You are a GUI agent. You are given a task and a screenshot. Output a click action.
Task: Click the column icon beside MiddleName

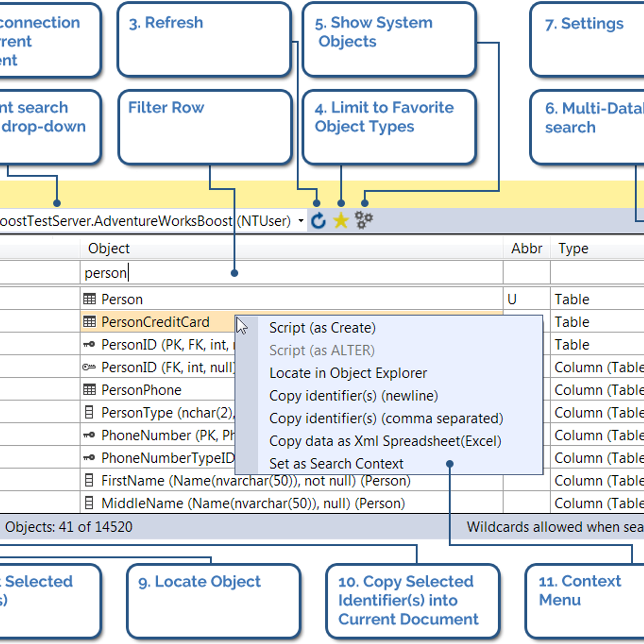pyautogui.click(x=89, y=503)
